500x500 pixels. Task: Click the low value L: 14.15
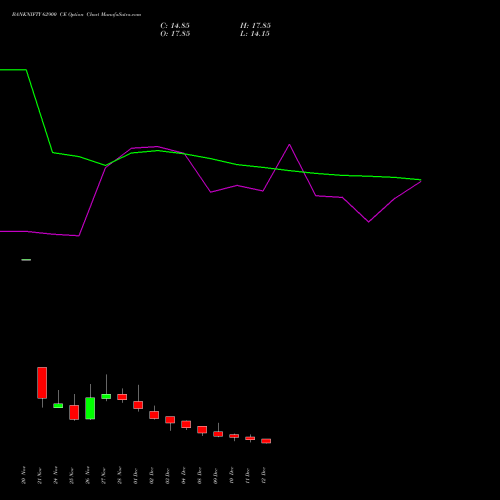pyautogui.click(x=255, y=34)
